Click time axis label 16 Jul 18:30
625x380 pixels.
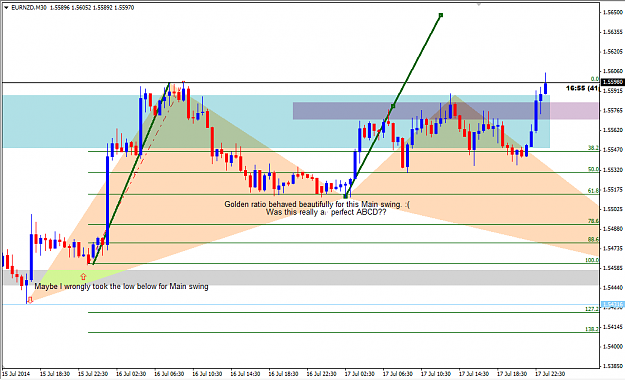click(283, 374)
